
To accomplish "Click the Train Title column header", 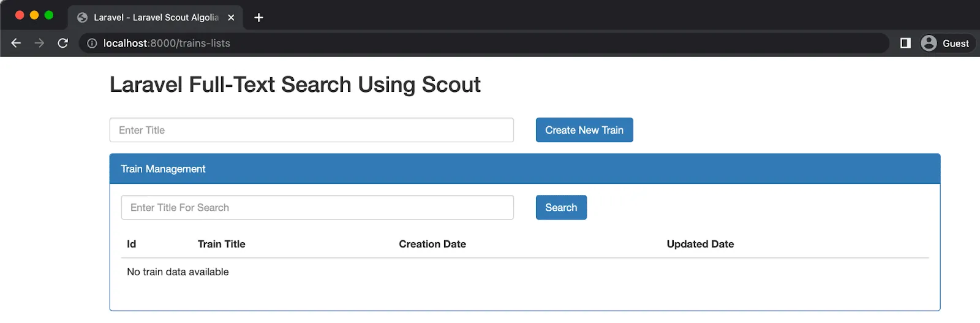I will 222,244.
